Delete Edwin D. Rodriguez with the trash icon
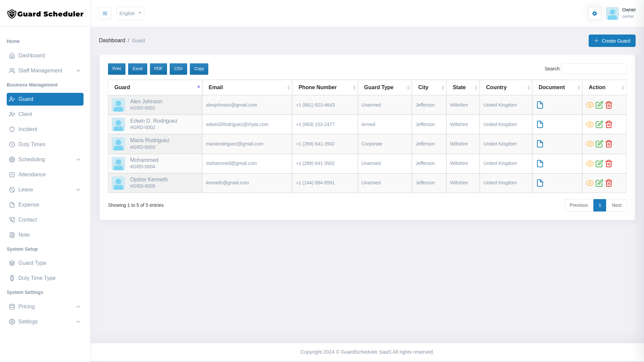644x362 pixels. [x=609, y=124]
